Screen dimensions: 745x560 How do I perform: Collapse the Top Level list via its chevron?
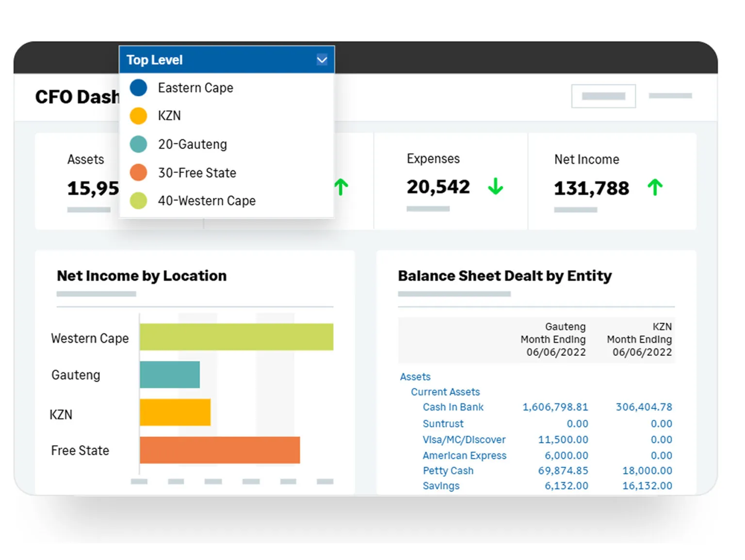click(322, 59)
